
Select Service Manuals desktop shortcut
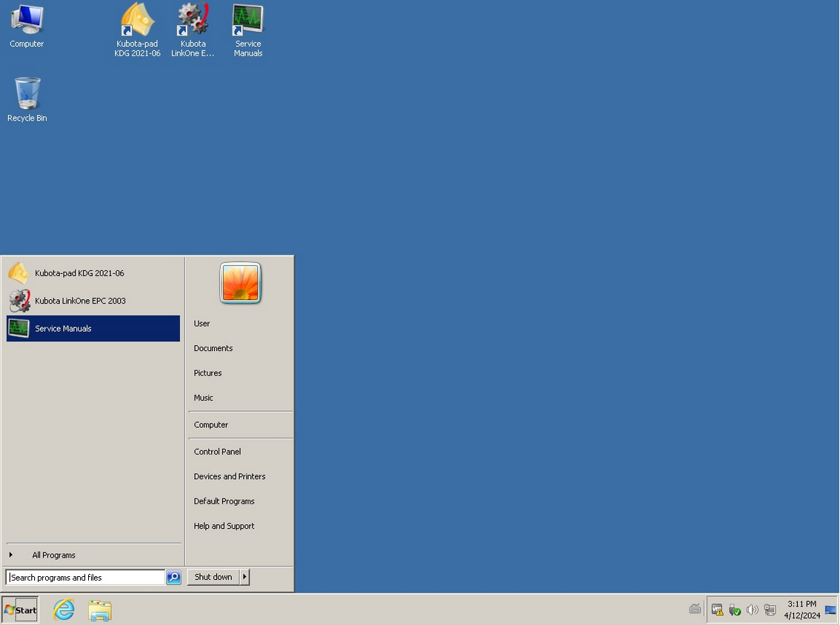(x=248, y=30)
